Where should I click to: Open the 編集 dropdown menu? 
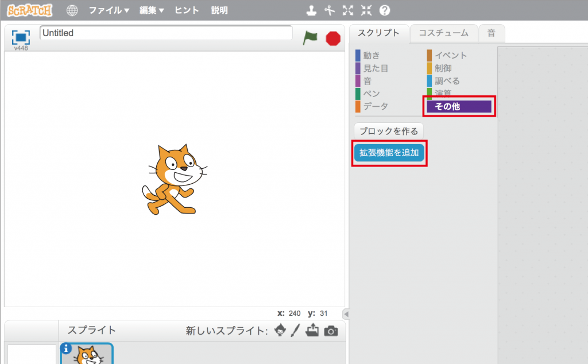click(152, 10)
